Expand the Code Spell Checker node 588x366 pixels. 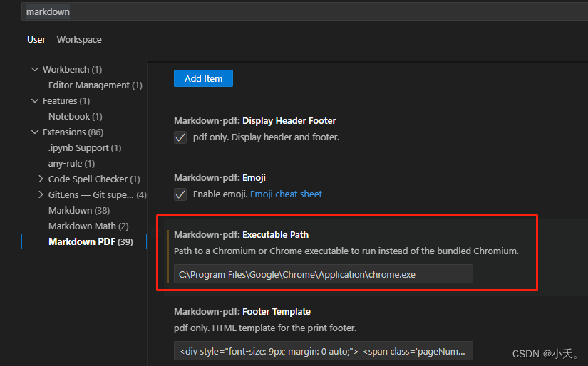[x=41, y=179]
